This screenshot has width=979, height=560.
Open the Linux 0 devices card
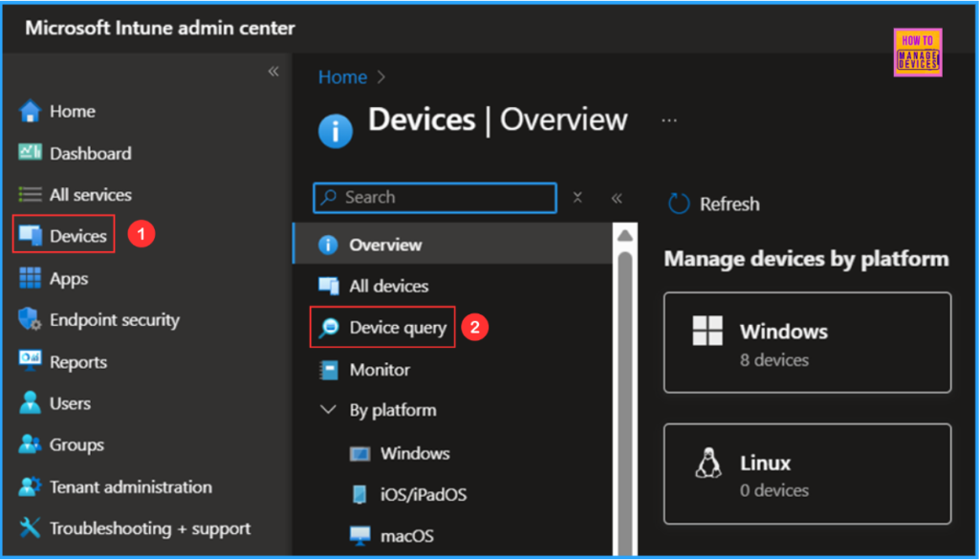807,474
